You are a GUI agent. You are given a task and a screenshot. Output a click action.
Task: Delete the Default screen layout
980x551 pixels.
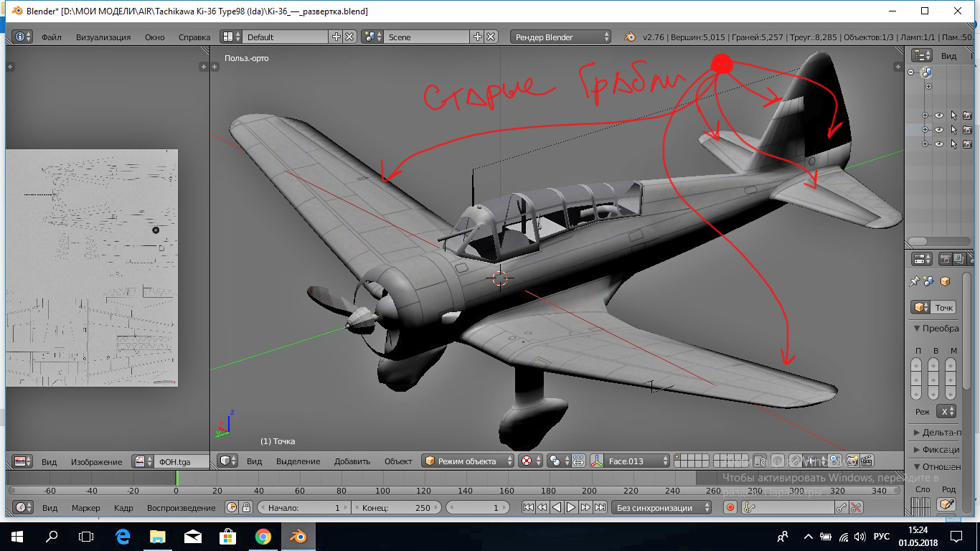pos(349,37)
